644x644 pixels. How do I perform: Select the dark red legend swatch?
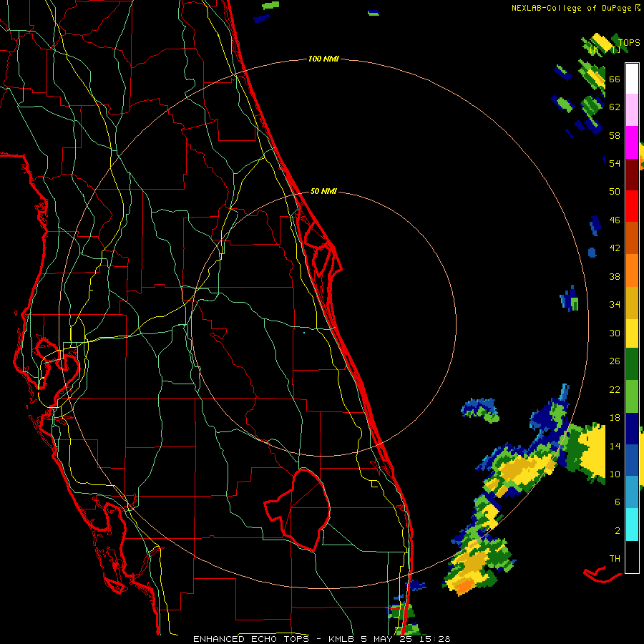pos(632,175)
